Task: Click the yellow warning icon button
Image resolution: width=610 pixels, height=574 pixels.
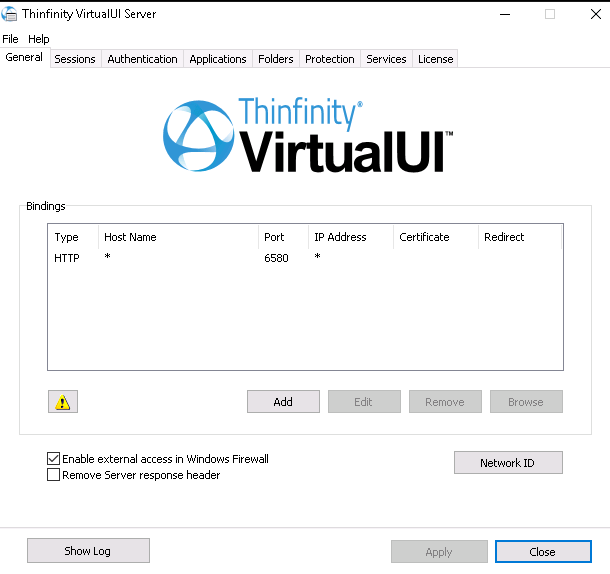Action: tap(63, 401)
